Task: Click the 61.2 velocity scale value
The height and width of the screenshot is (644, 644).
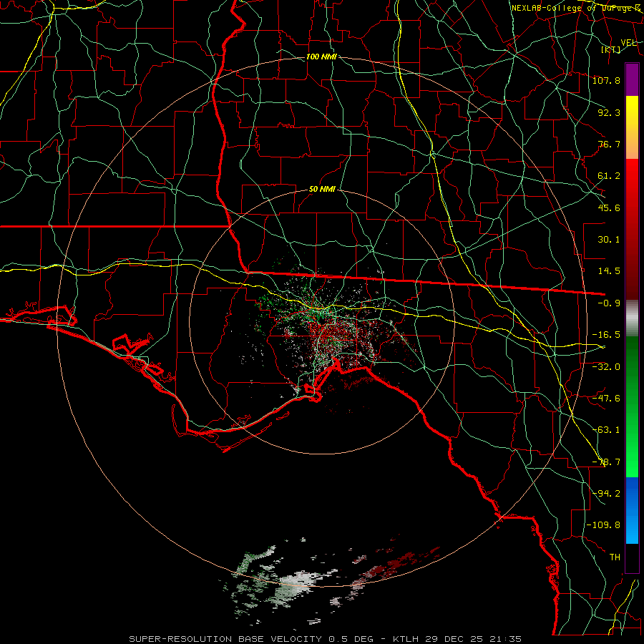Action: 609,176
